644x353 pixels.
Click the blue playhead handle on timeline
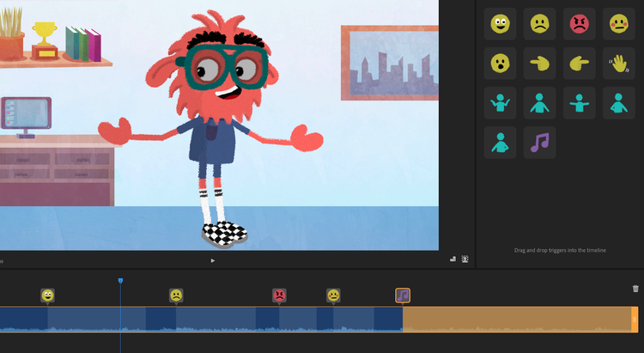coord(120,281)
